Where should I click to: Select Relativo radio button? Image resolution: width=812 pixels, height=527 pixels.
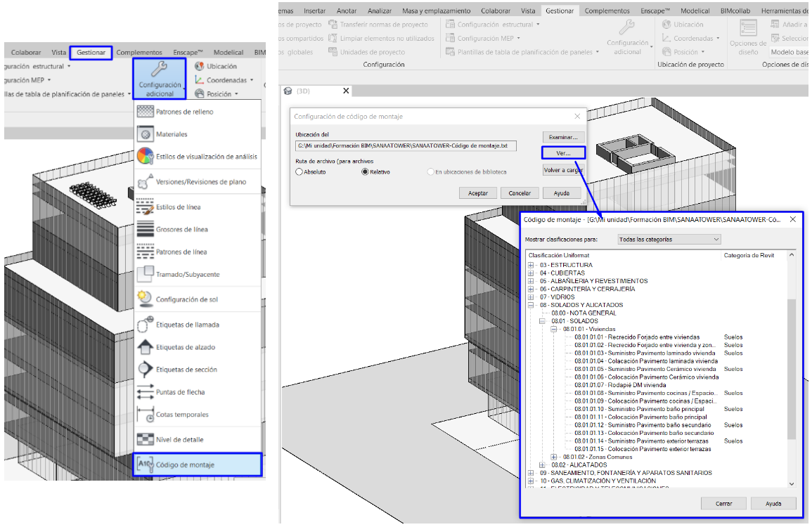point(365,172)
